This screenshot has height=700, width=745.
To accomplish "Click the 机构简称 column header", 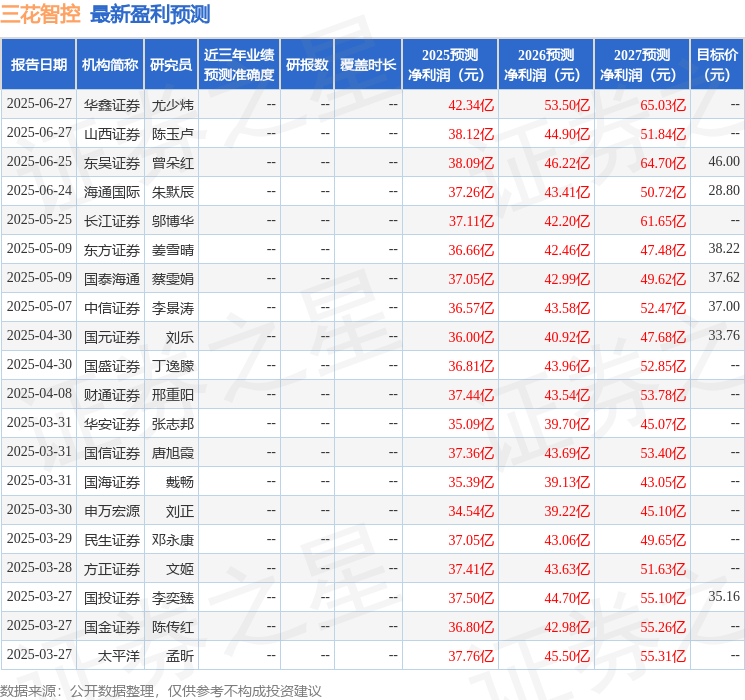I will [x=110, y=65].
